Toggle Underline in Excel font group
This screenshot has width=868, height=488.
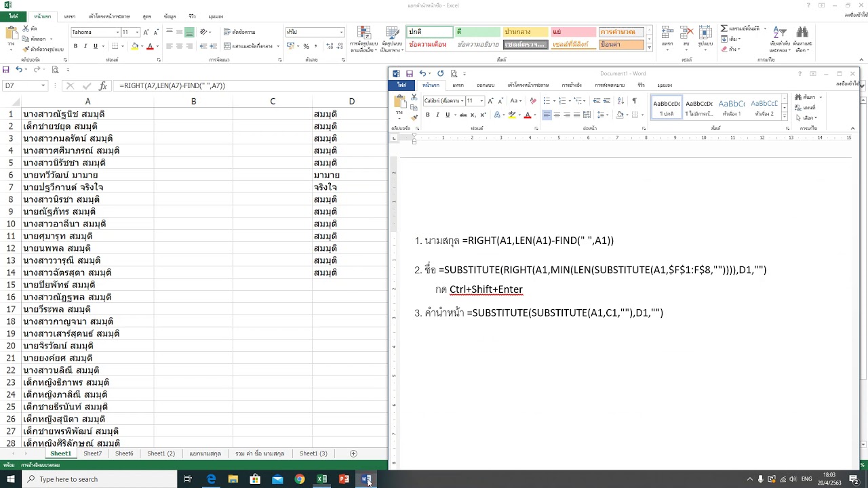tap(96, 46)
